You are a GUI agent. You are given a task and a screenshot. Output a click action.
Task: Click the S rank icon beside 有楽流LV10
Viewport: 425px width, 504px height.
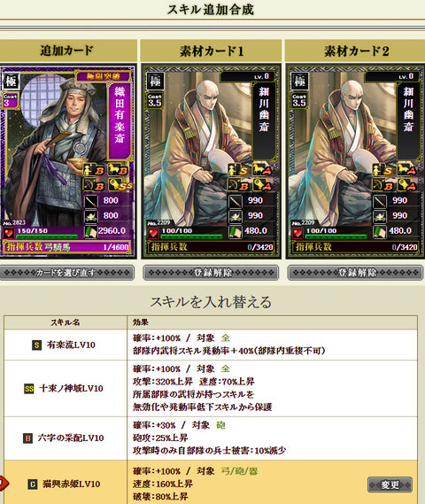coord(37,345)
